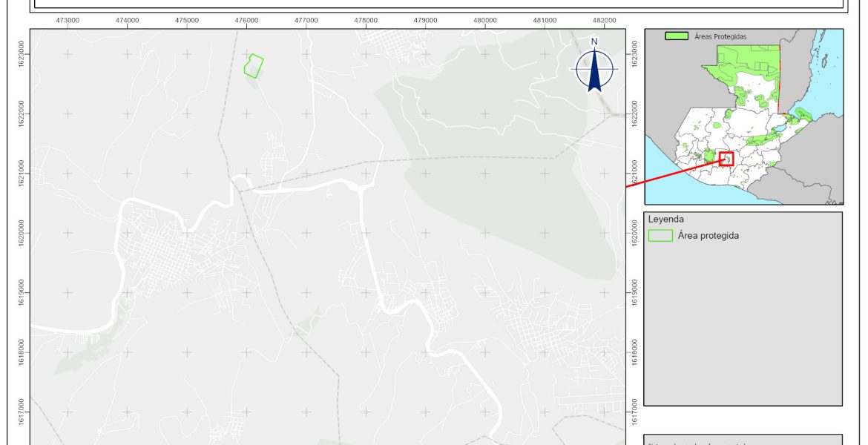Click the Área protegida legend label

(708, 236)
